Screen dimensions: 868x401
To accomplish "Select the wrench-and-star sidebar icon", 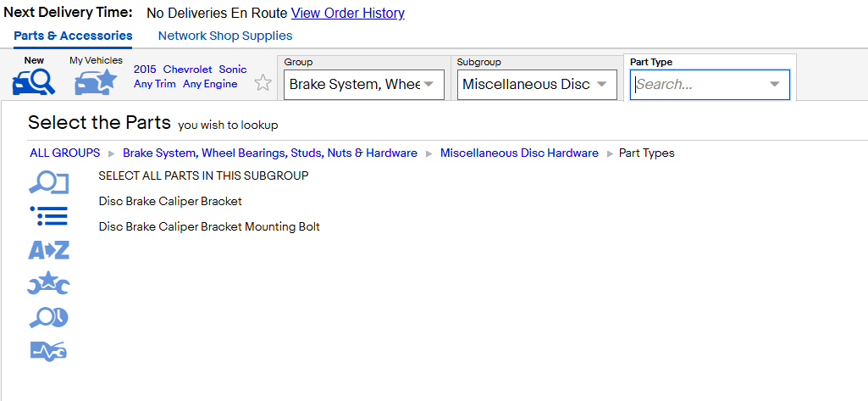I will (49, 283).
